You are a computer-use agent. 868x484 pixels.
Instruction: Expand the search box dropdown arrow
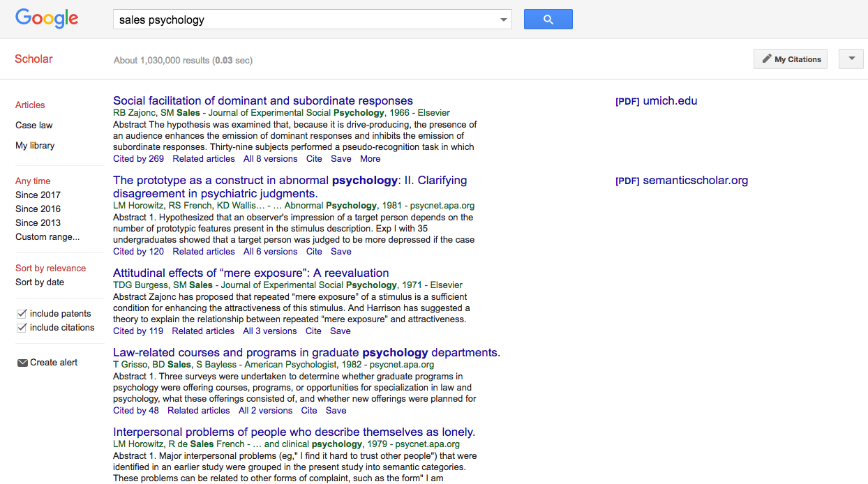504,20
